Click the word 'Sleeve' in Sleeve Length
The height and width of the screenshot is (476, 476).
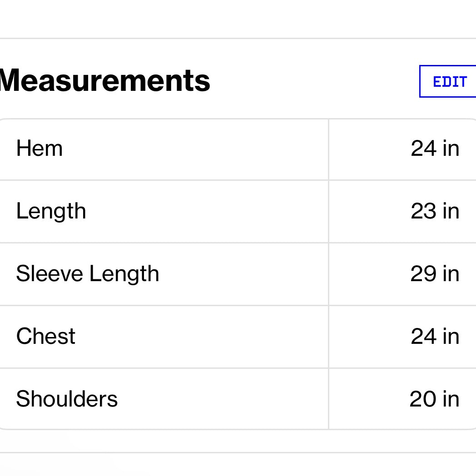coord(50,274)
